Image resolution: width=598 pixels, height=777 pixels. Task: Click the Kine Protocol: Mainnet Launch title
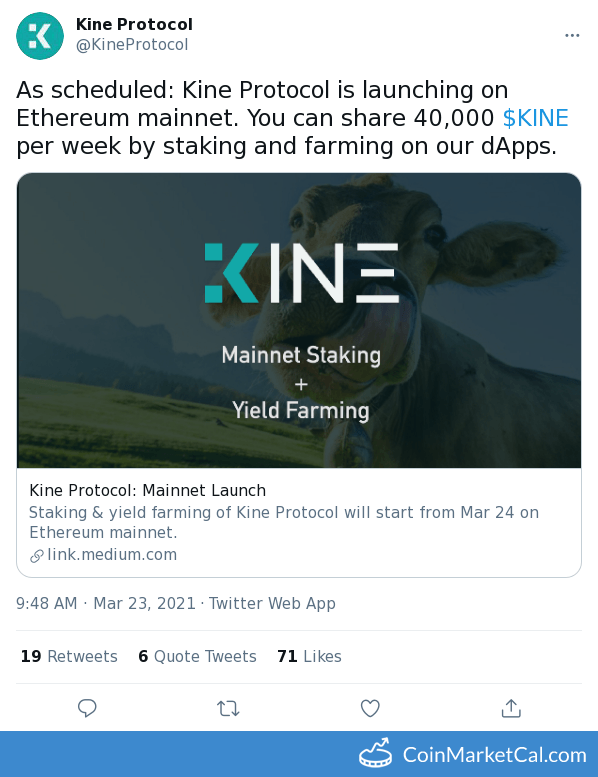(x=148, y=490)
